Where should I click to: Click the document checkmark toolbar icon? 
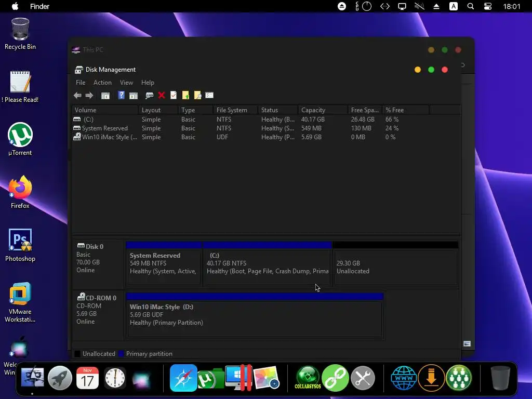(174, 95)
